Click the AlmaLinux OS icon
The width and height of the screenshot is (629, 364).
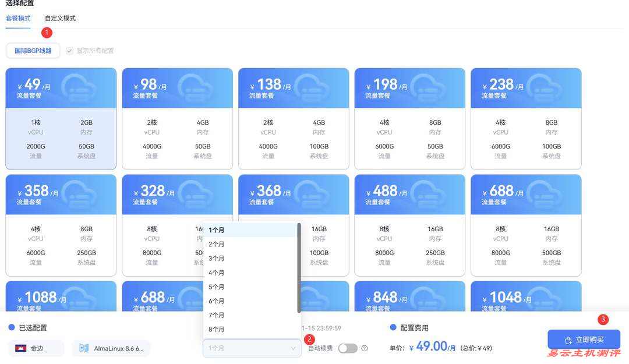tap(84, 348)
